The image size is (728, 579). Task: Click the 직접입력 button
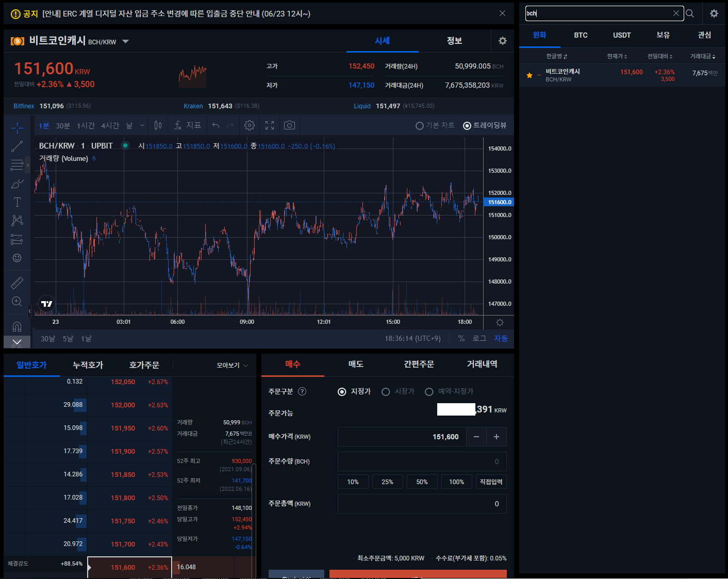(x=491, y=482)
